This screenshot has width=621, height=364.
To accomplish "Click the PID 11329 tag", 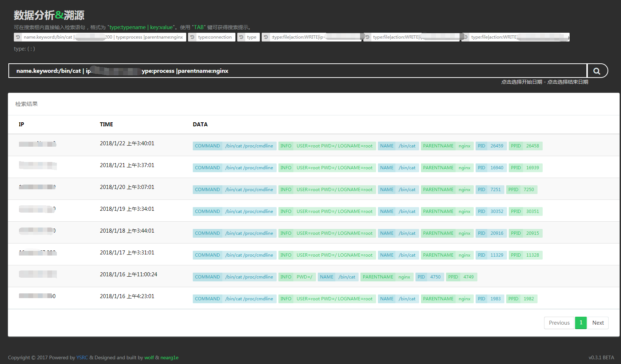I will tap(491, 255).
